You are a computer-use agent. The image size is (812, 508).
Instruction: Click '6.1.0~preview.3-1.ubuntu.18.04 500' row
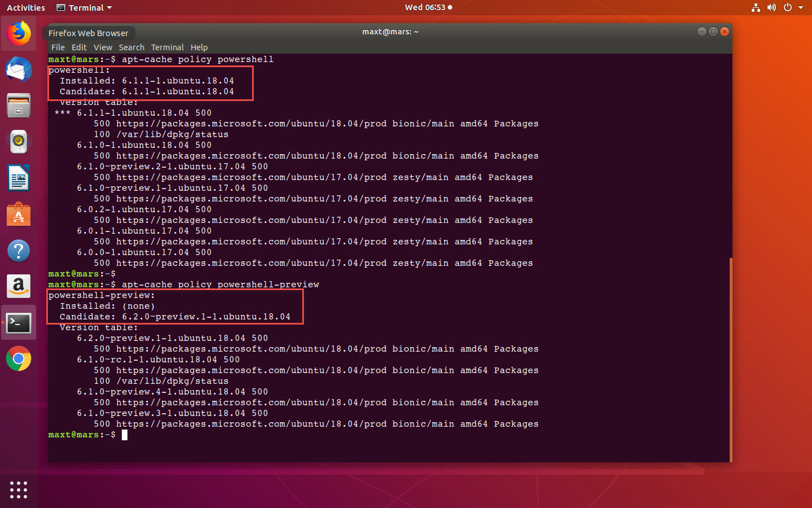point(173,413)
